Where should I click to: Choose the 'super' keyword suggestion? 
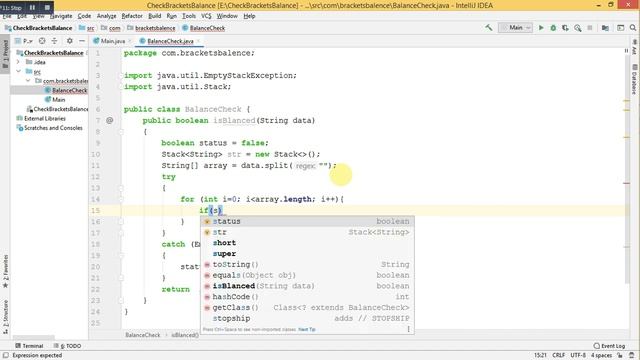point(308,254)
